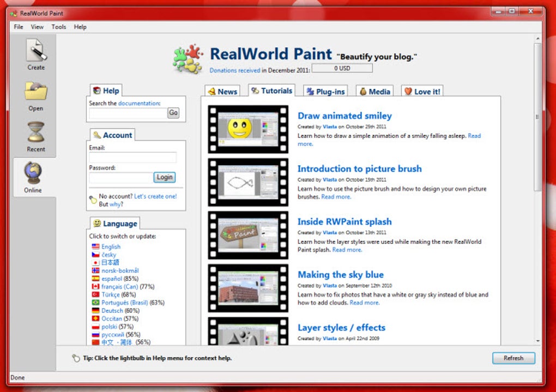Open the Media tab
556x392 pixels.
(375, 92)
